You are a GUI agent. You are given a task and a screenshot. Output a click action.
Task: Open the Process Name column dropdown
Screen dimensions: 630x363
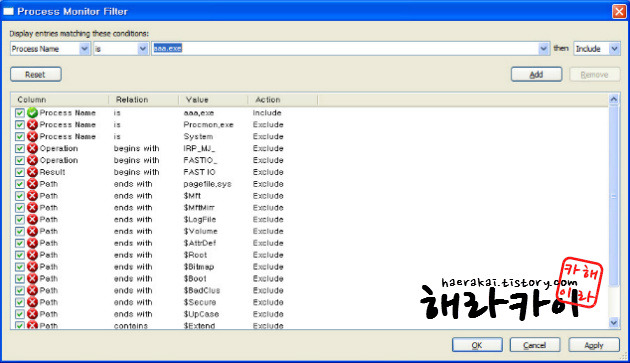click(x=84, y=49)
